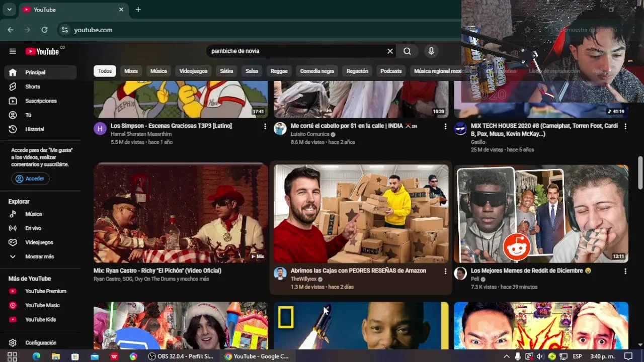Open the clock showing 3:40 p. m.
This screenshot has height=362, width=644.
(602, 356)
